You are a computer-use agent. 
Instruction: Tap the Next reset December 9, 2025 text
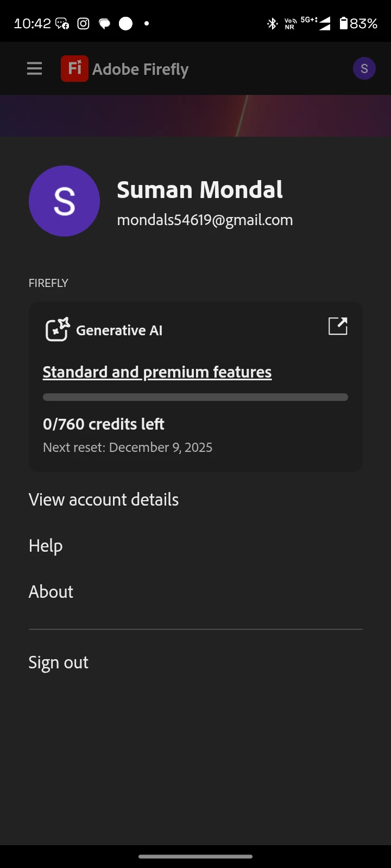(x=128, y=448)
